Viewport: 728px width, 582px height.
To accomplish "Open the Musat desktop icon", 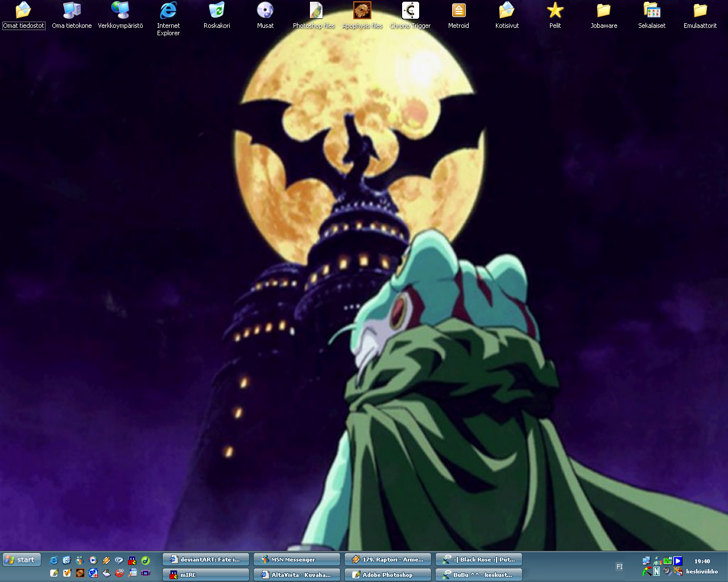I will click(x=265, y=16).
